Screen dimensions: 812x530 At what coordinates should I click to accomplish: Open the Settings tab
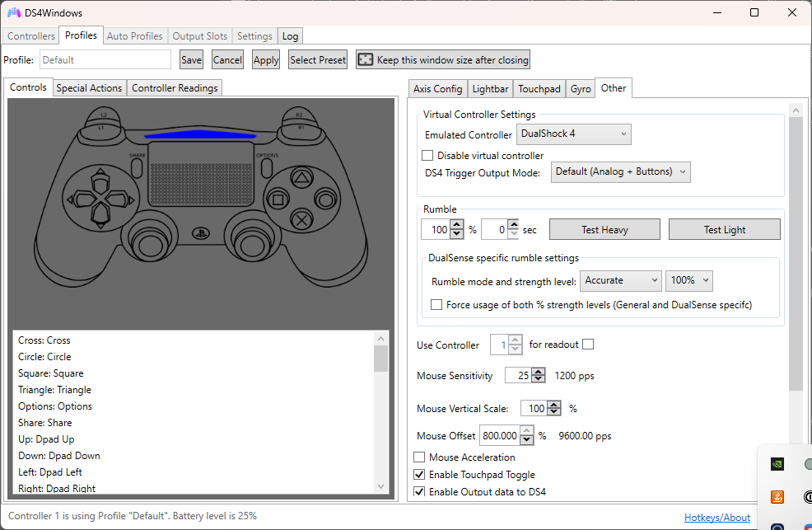pos(254,35)
